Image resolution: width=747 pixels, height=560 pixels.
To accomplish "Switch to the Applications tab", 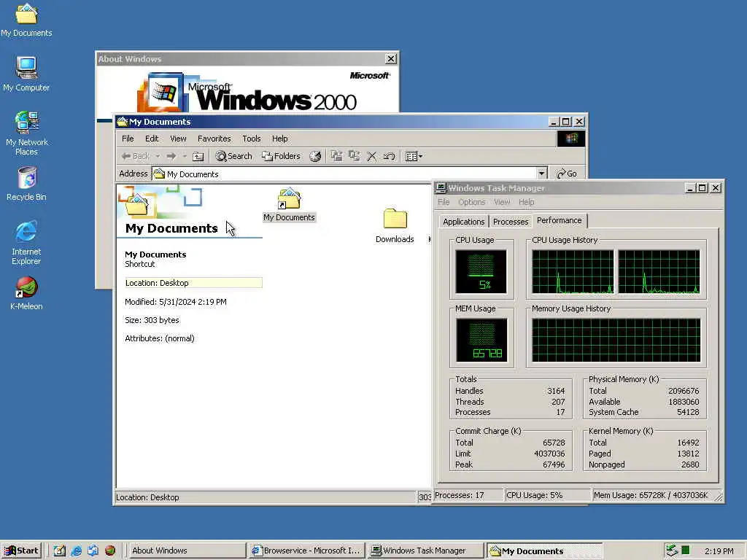I will point(463,222).
